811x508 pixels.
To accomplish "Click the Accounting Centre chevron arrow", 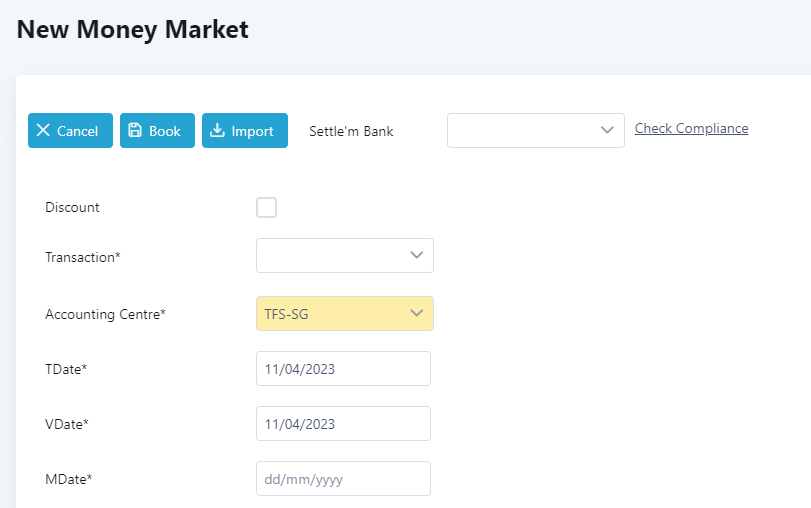I will pyautogui.click(x=417, y=313).
